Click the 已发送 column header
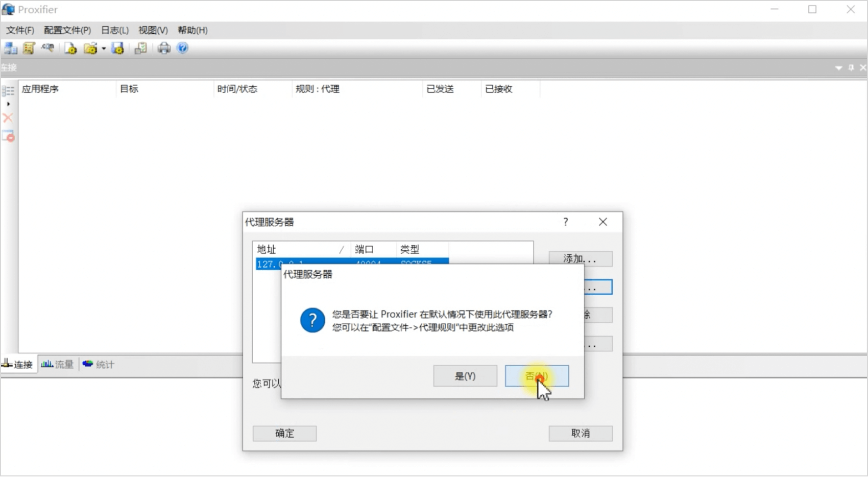Screen dimensions: 868x477 point(452,89)
